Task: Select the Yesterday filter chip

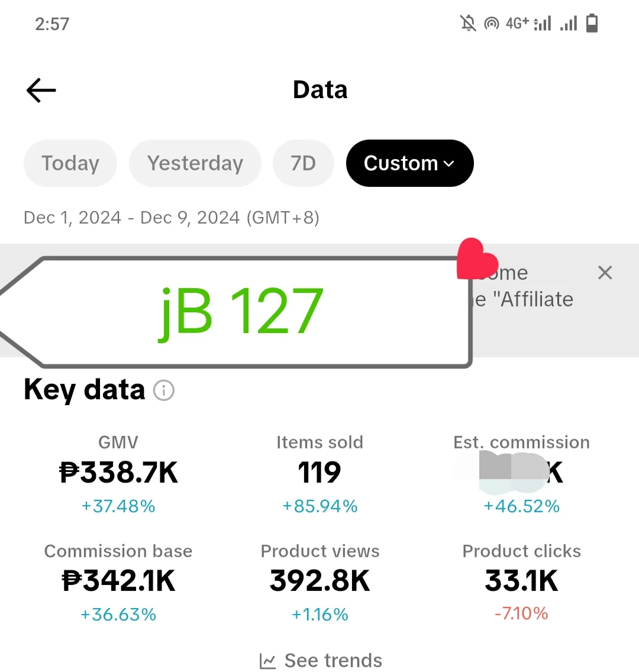Action: (195, 163)
